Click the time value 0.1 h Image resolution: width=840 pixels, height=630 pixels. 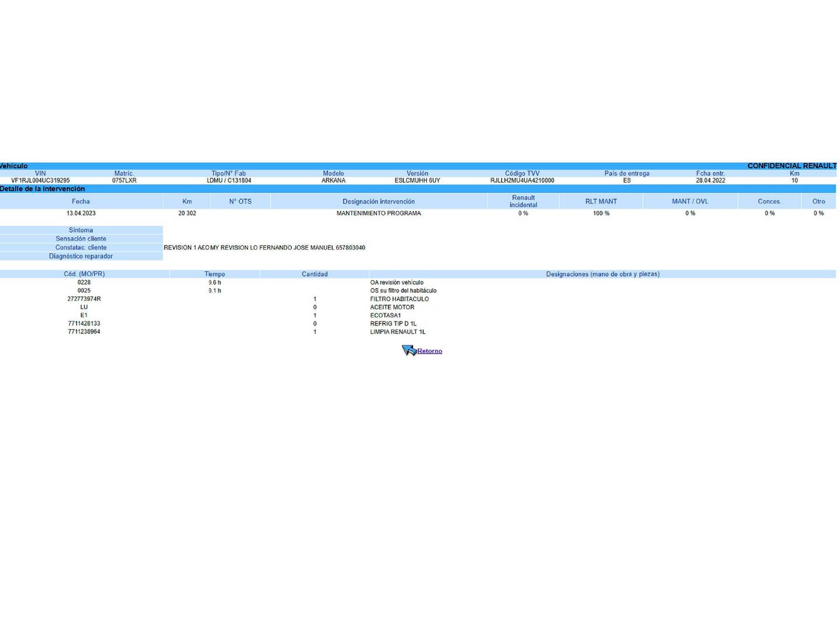point(215,290)
